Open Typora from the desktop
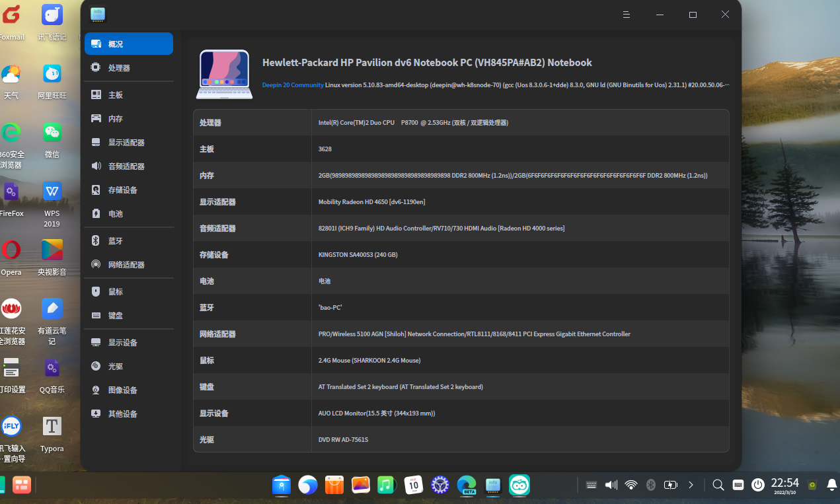 pos(52,433)
